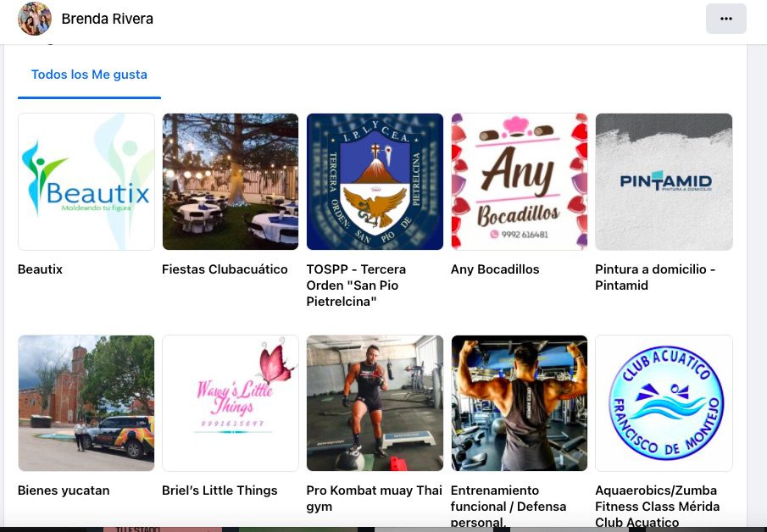Click the Briel's Little Things name link
The height and width of the screenshot is (532, 767).
pos(220,490)
